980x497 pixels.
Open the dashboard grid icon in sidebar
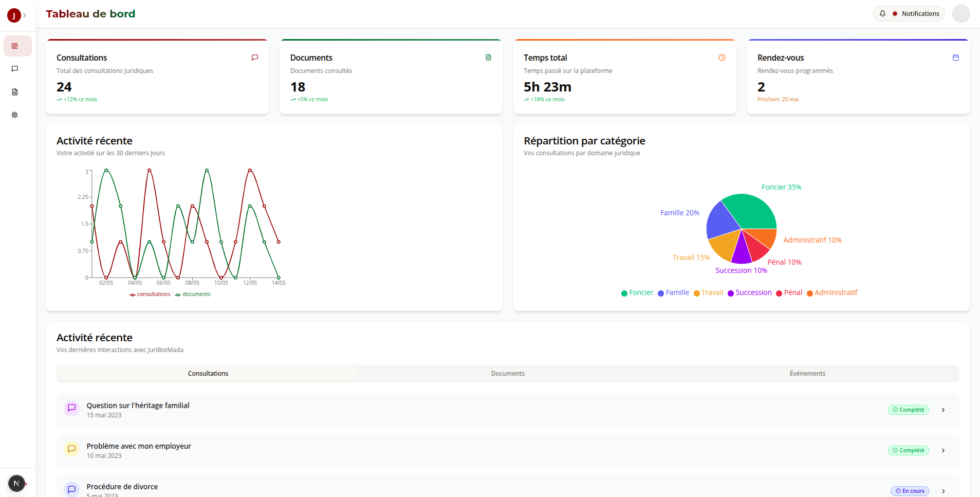(x=15, y=46)
